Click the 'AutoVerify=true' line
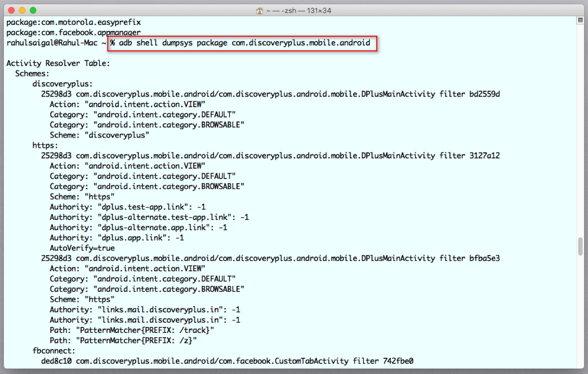The image size is (588, 374). pos(82,248)
